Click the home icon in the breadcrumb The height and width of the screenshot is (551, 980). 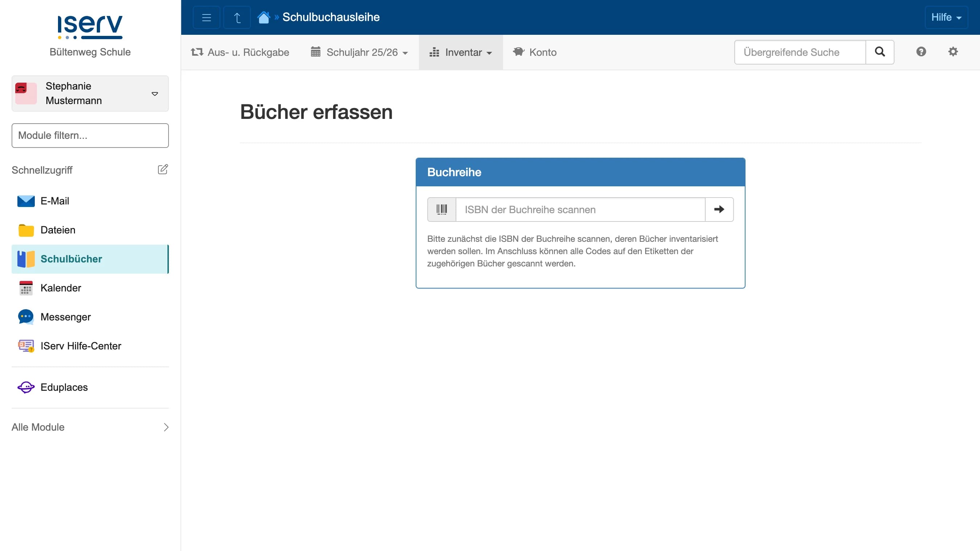(263, 17)
